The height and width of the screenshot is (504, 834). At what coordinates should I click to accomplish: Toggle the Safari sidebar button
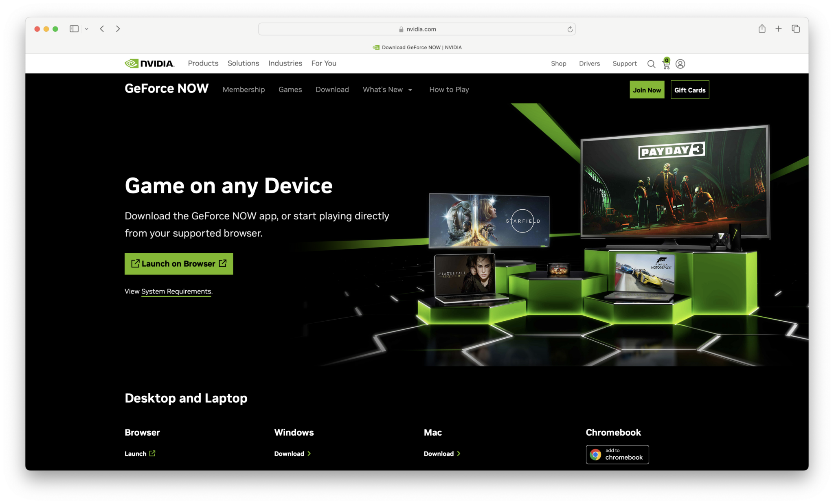pos(74,29)
